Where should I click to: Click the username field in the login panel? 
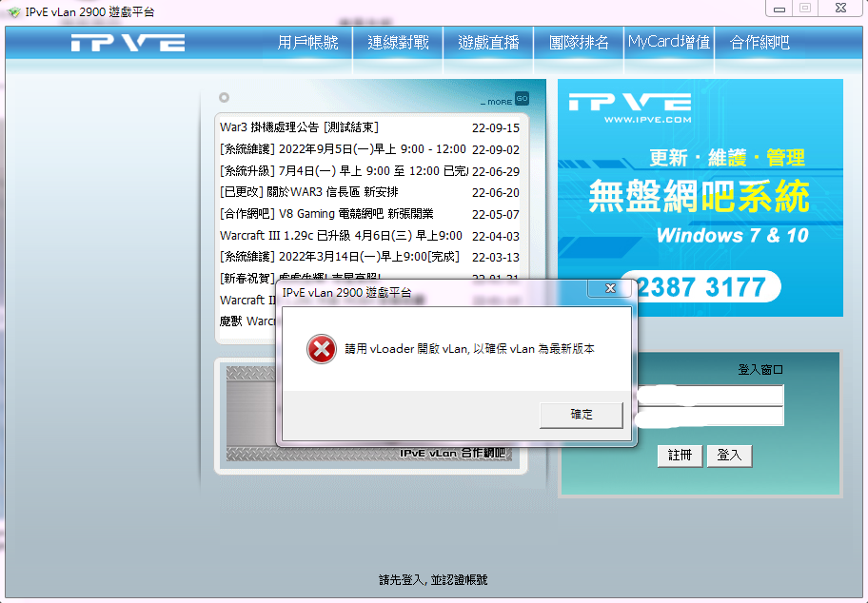pyautogui.click(x=710, y=396)
